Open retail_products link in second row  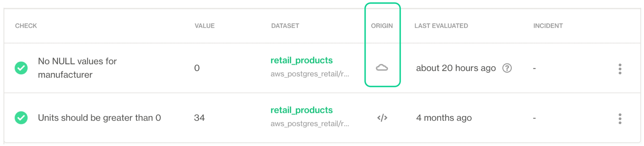click(301, 110)
